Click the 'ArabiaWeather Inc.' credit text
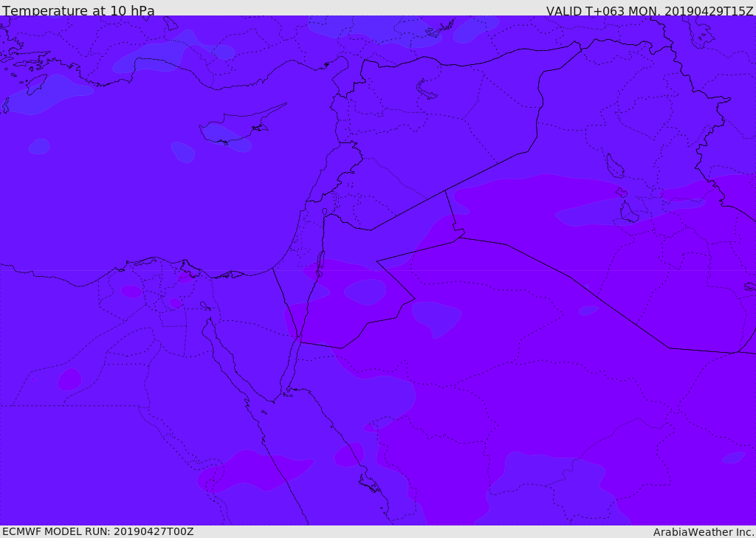 coord(704,532)
